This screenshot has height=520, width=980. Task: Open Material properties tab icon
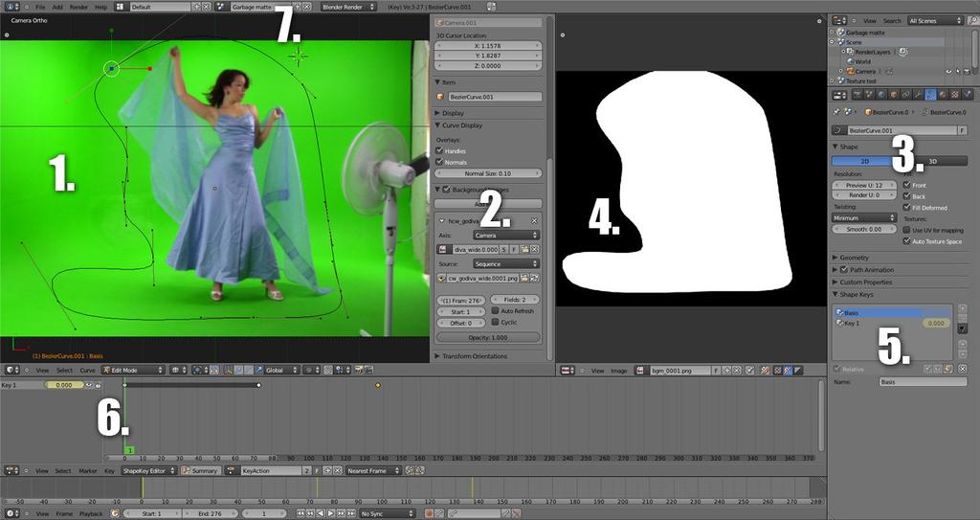943,95
